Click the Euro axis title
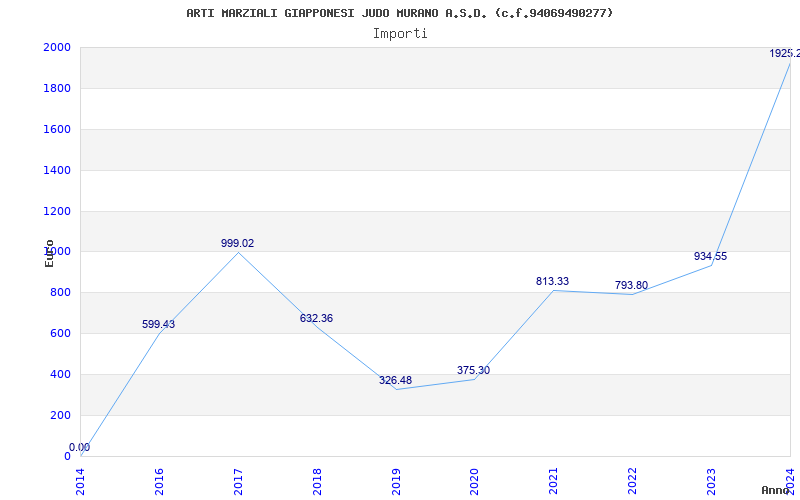The height and width of the screenshot is (500, 800). [x=49, y=253]
